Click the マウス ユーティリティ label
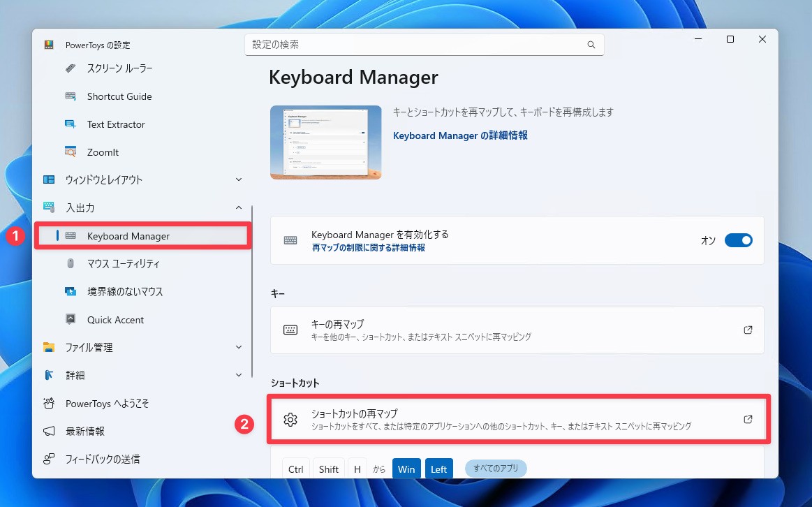This screenshot has width=812, height=507. 124,263
